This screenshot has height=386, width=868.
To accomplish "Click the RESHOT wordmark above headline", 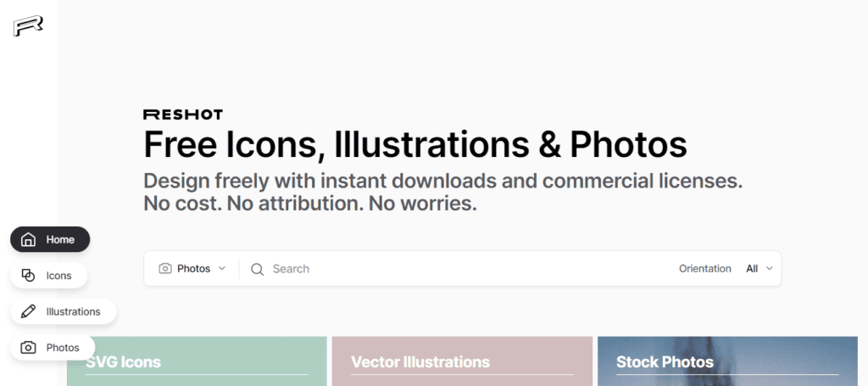I will click(183, 115).
